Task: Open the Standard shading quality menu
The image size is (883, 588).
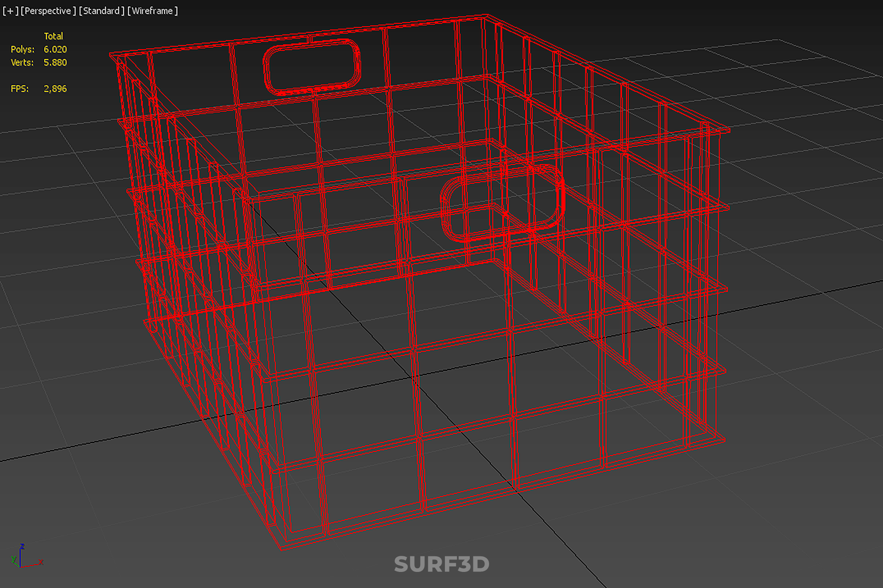Action: tap(101, 11)
